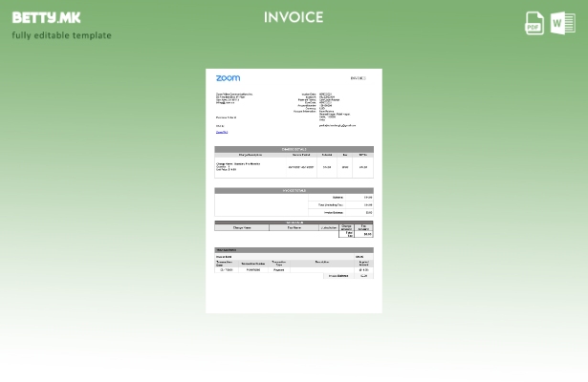Click the Transactions section header bar
Viewport: 588px width, 382px height.
tap(294, 249)
